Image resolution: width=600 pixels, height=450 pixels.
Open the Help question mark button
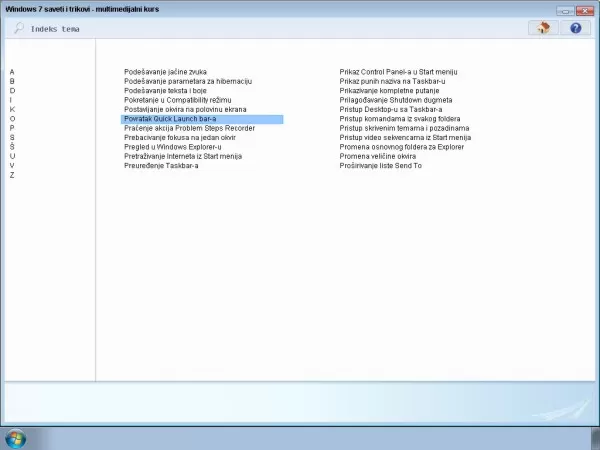point(576,28)
